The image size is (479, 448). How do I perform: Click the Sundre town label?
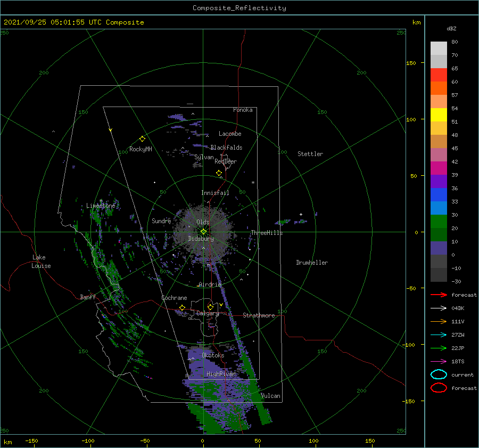161,221
